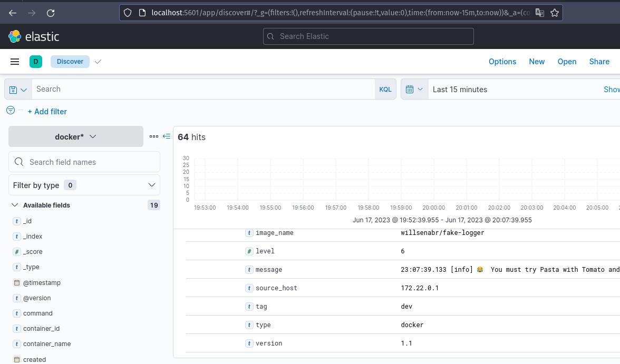Collapse the fields sidebar with the arrow icon
Image resolution: width=620 pixels, height=364 pixels.
pyautogui.click(x=166, y=136)
